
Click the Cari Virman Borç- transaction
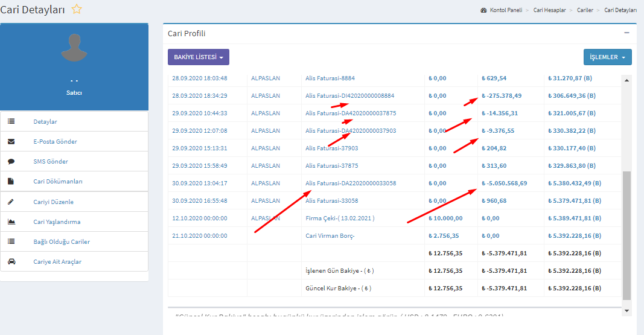(330, 236)
